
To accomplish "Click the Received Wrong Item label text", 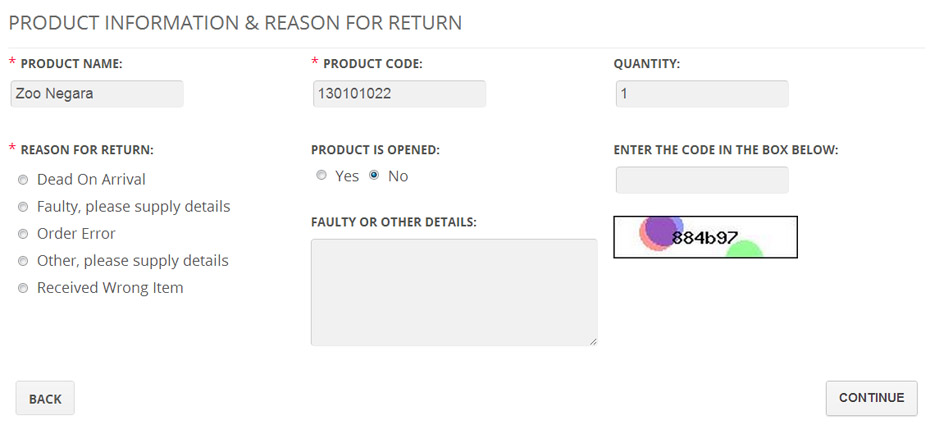I will 110,288.
